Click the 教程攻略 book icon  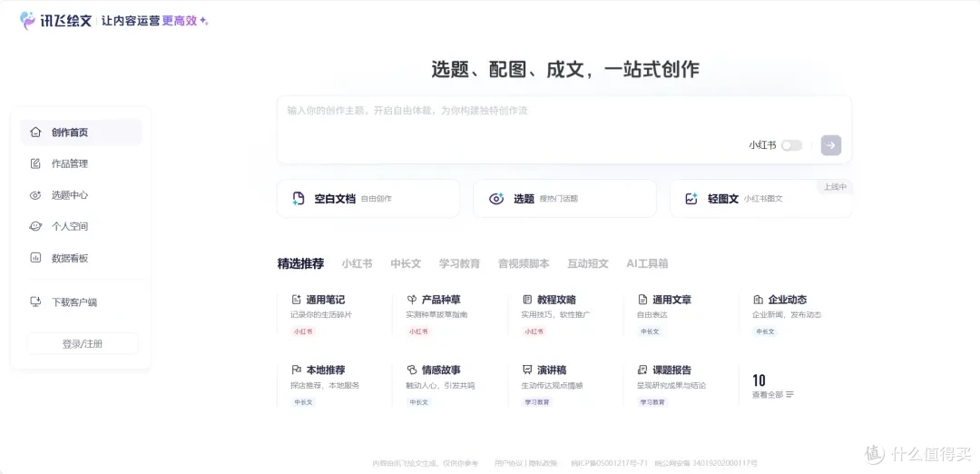point(527,300)
